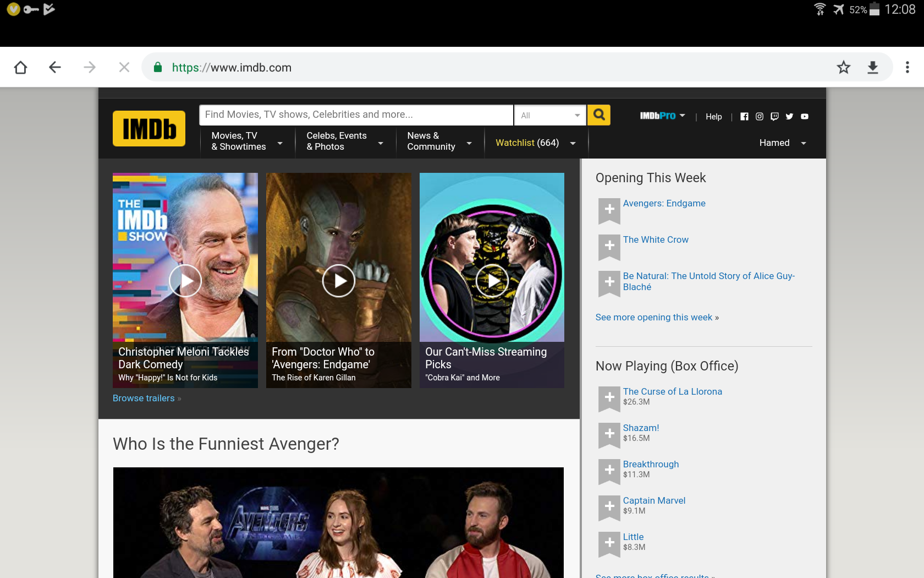
Task: Open Breakthrough title link
Action: [x=651, y=464]
